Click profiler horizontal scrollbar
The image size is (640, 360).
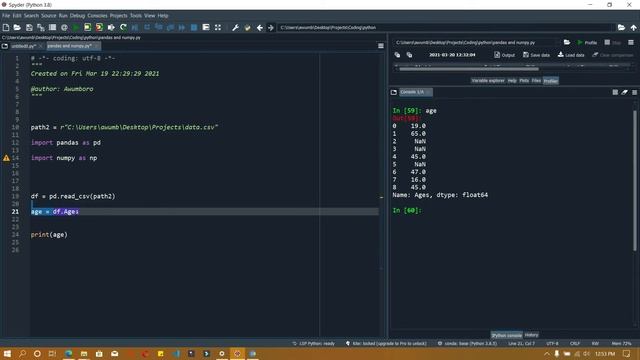(x=469, y=69)
